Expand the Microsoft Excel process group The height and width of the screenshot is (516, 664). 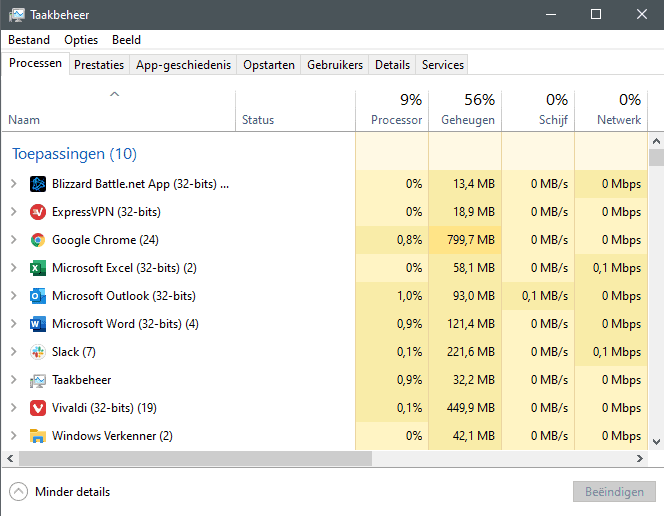point(14,268)
